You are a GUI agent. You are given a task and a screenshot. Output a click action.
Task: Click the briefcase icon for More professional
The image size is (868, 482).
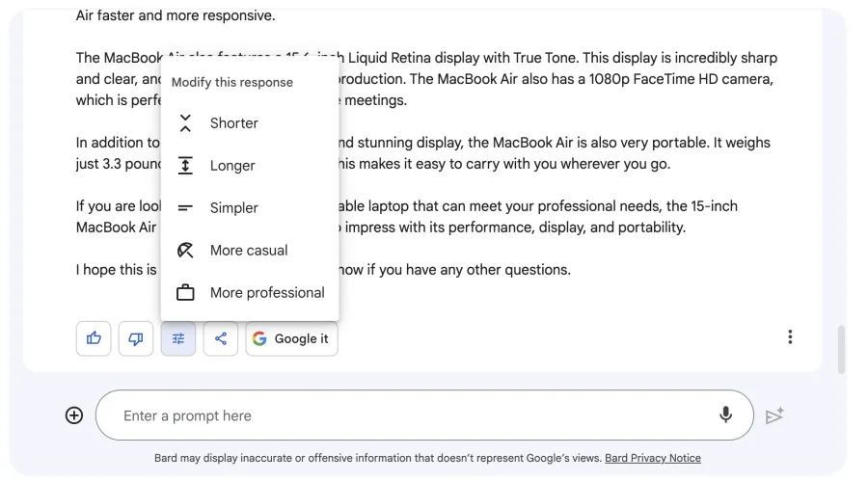[x=185, y=293]
